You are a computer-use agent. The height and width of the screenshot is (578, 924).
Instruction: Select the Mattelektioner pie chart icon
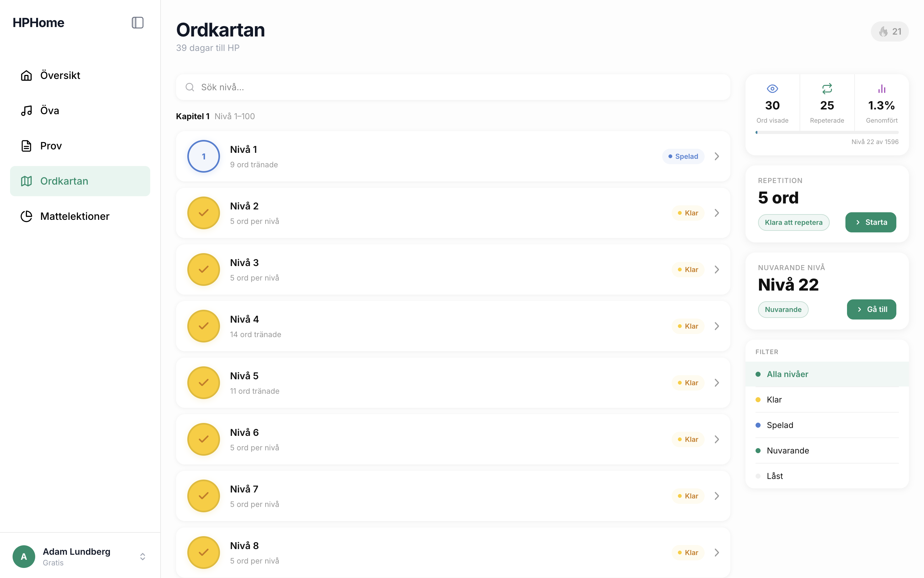[x=26, y=216]
